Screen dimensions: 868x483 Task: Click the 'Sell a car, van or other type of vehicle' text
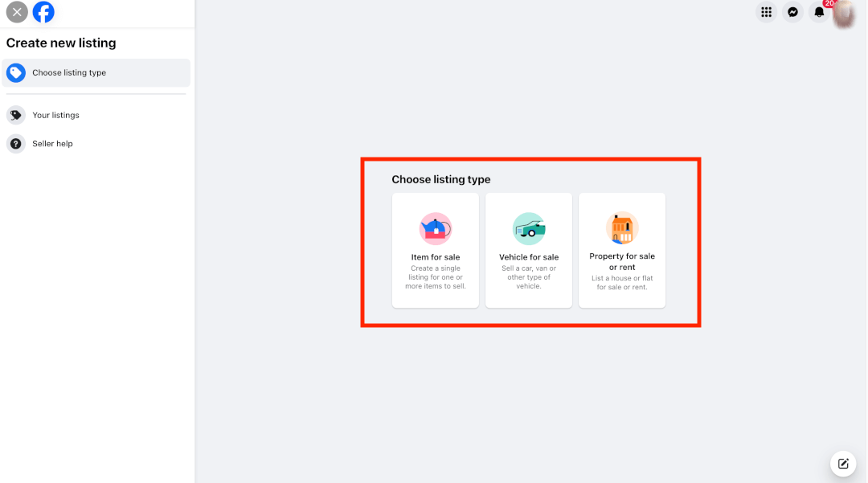coord(529,277)
